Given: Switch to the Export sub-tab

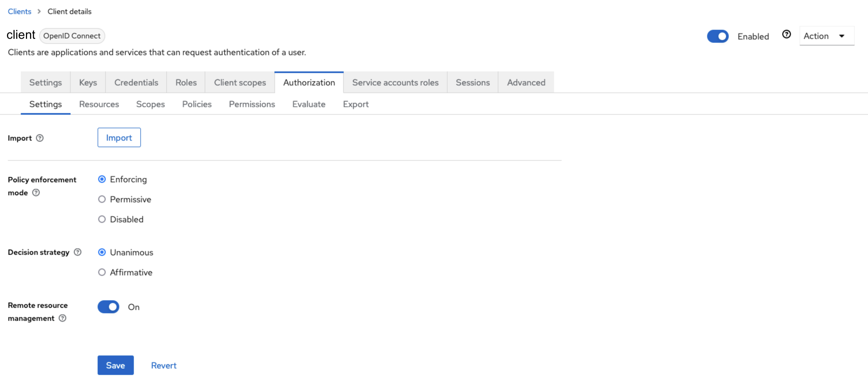Looking at the screenshot, I should [x=356, y=104].
